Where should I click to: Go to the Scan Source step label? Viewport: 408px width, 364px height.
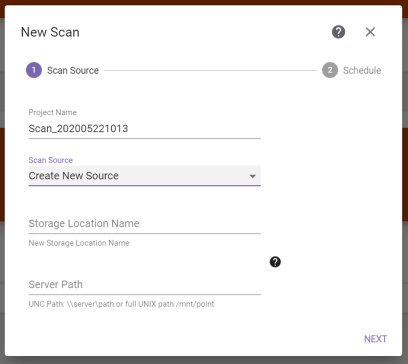pos(73,71)
